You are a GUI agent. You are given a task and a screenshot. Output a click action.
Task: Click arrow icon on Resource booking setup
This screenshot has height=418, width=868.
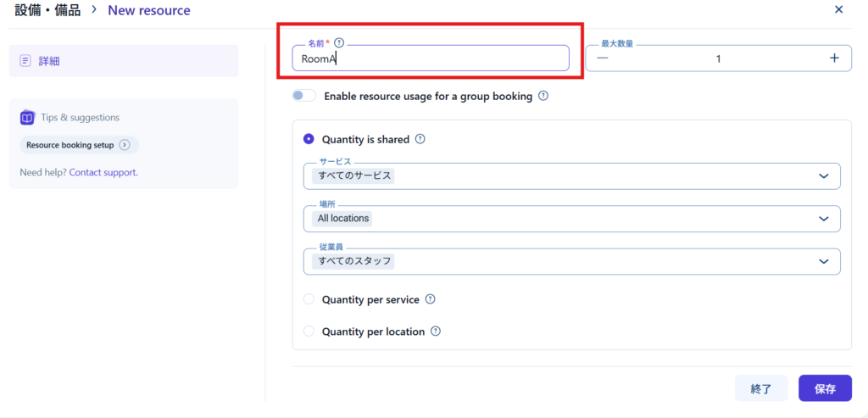click(x=125, y=145)
